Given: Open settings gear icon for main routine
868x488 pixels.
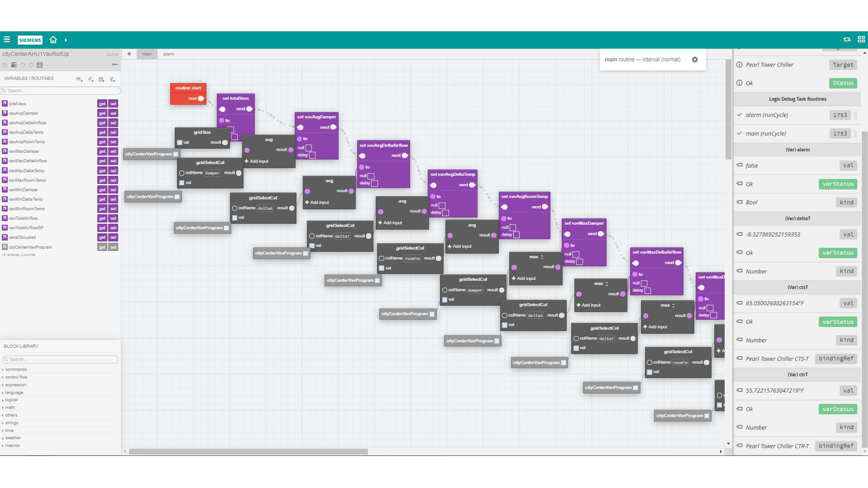Looking at the screenshot, I should [694, 59].
